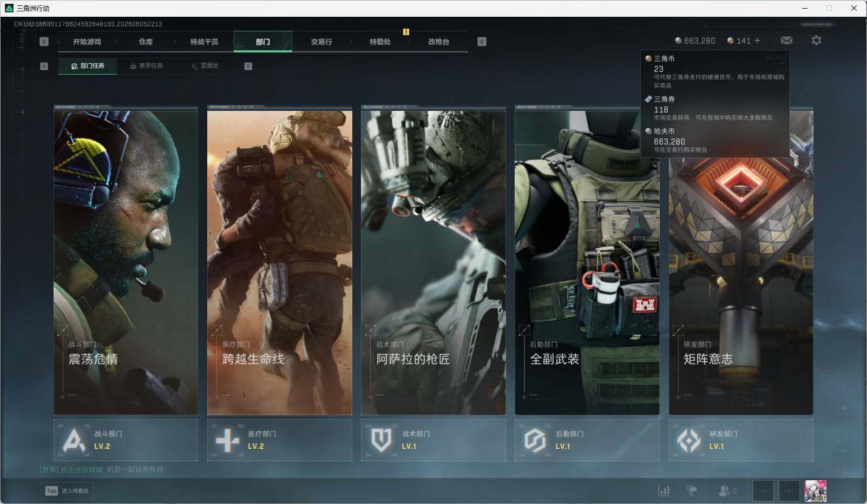Image resolution: width=867 pixels, height=504 pixels.
Task: Select the 医疗部门 LV.2 level panel
Action: click(280, 440)
